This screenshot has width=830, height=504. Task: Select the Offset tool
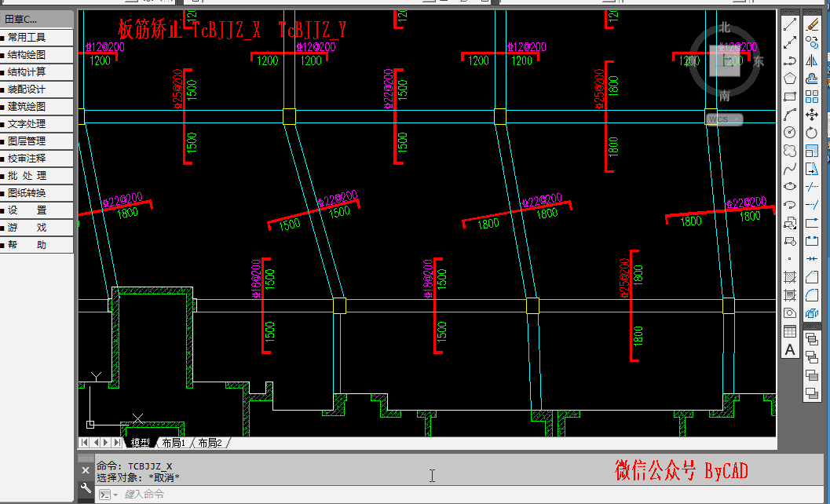(x=812, y=79)
